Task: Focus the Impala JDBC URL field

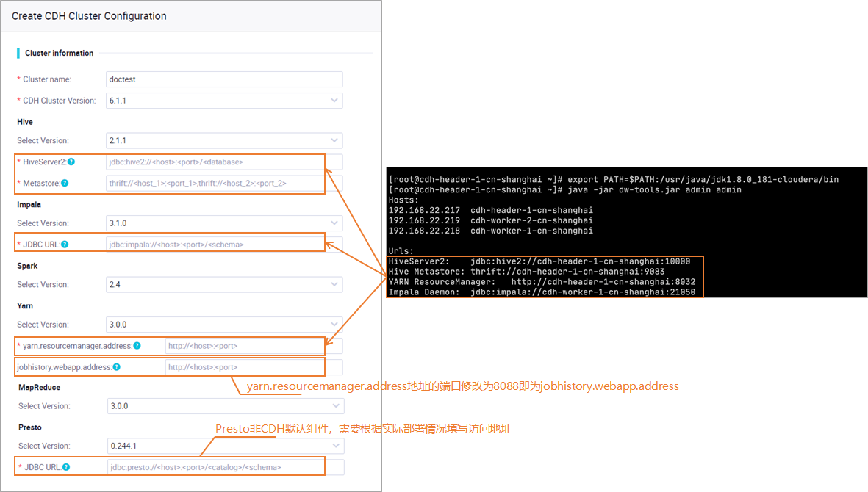Action: tap(224, 245)
